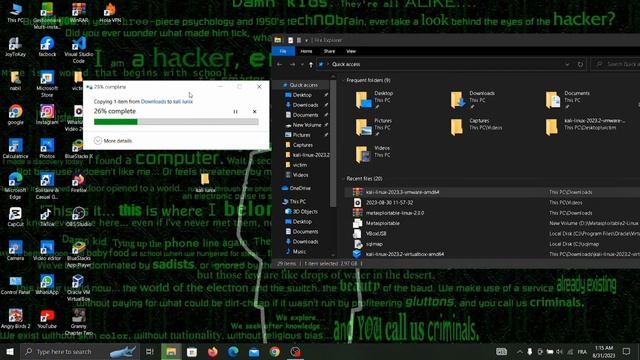Open Quick Access Toolbar customize dropdown

click(307, 40)
